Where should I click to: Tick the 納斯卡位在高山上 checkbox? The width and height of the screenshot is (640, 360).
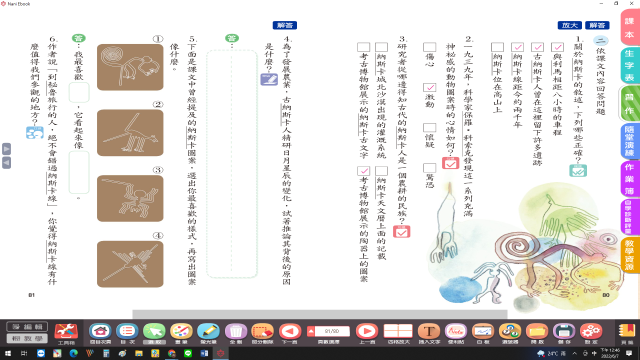coord(497,47)
